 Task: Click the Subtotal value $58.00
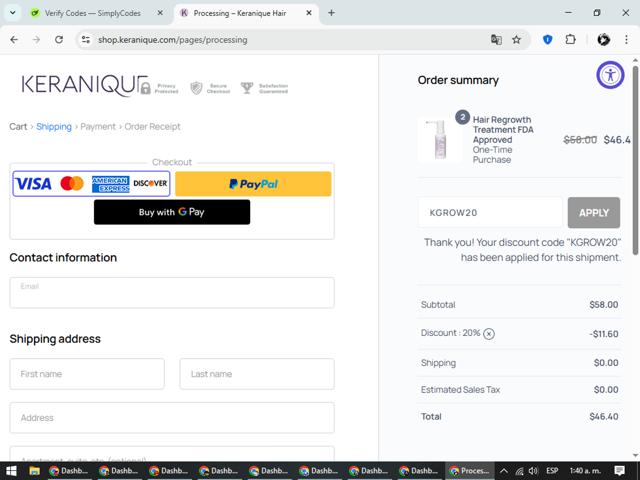point(604,305)
